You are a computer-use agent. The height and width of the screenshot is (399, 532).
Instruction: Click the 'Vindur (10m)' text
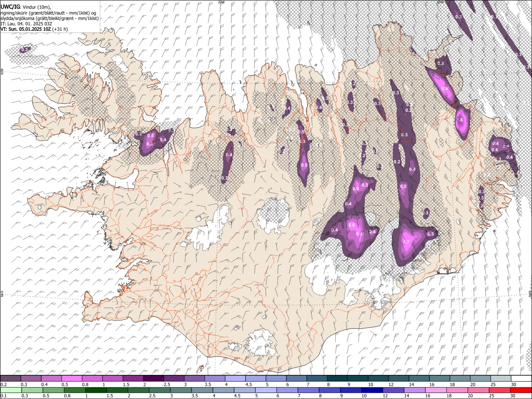pos(36,7)
